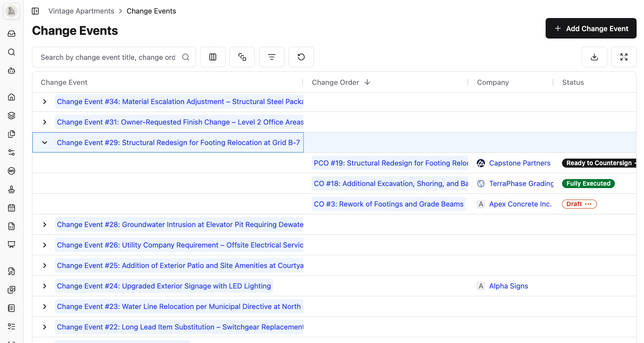
Task: Expand Change Event #28 row
Action: [45, 225]
